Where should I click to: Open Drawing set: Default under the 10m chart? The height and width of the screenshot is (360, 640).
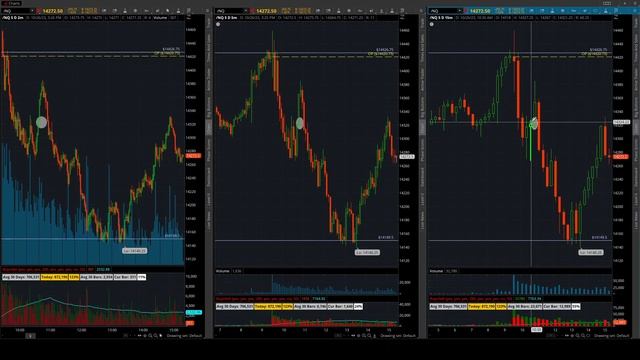[x=611, y=336]
